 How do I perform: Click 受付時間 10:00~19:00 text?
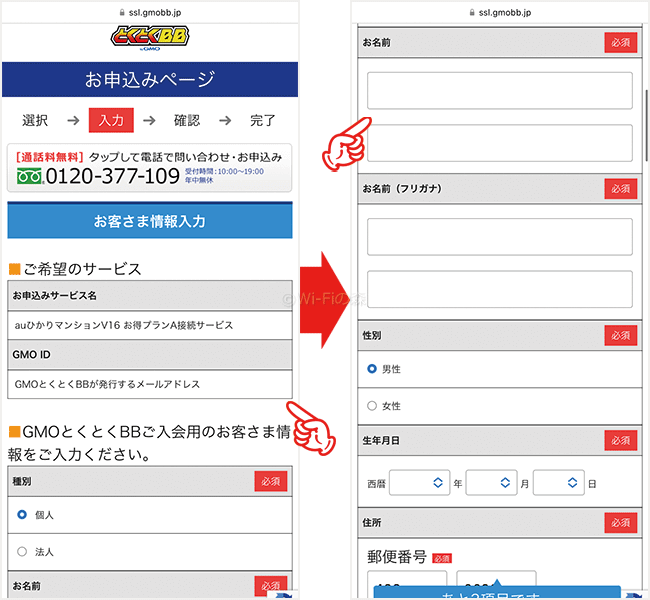point(224,172)
